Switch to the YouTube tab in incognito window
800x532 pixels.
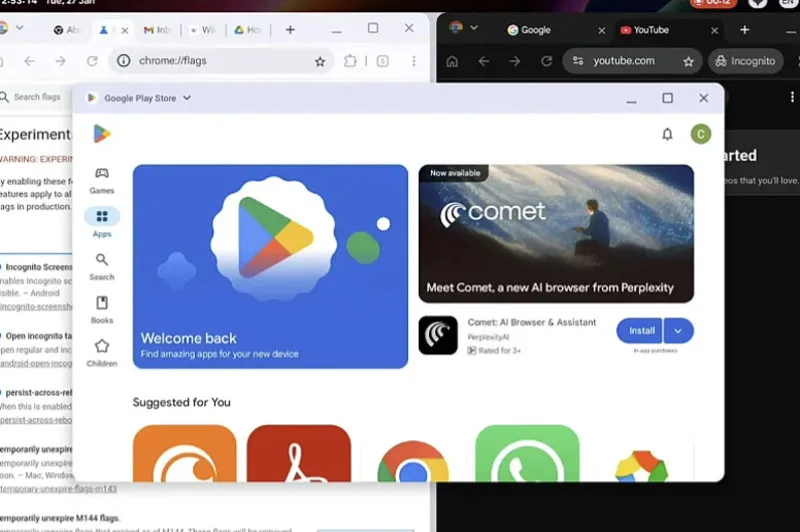[x=651, y=30]
